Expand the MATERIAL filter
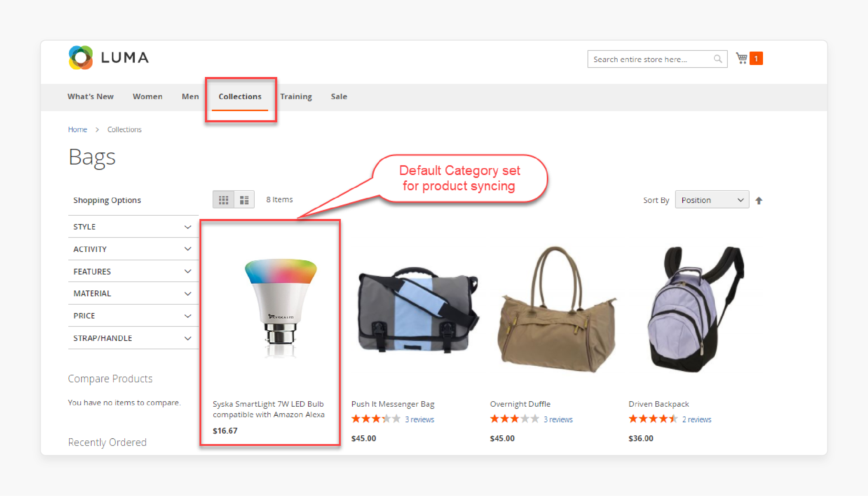Viewport: 868px width, 496px height. [133, 293]
